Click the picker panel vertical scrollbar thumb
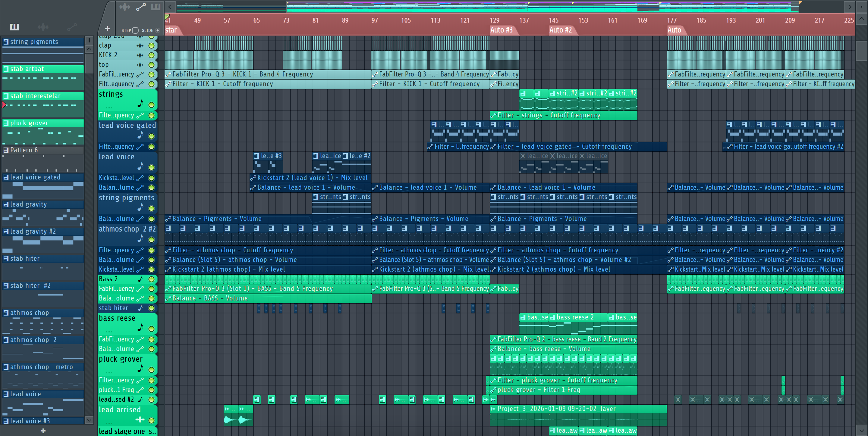Screen dimensions: 868x436 pos(89,63)
